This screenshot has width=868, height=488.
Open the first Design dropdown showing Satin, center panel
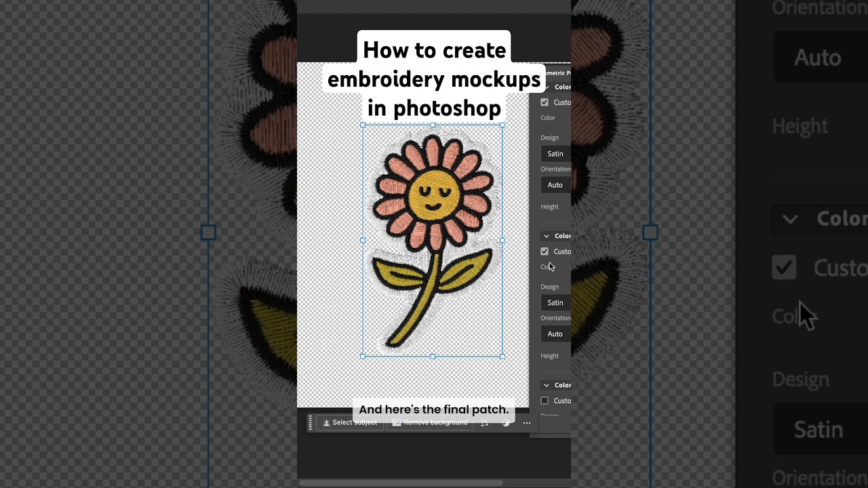click(555, 154)
